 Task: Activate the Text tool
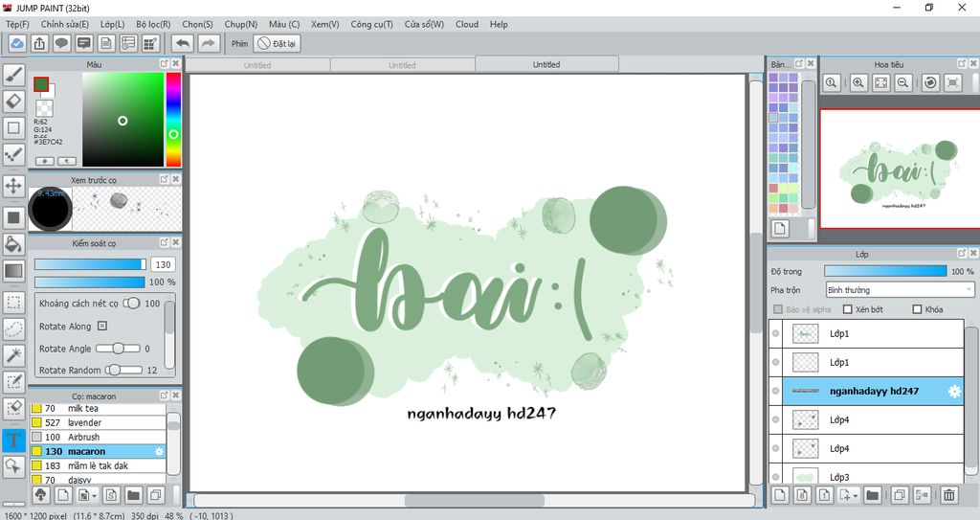[13, 440]
